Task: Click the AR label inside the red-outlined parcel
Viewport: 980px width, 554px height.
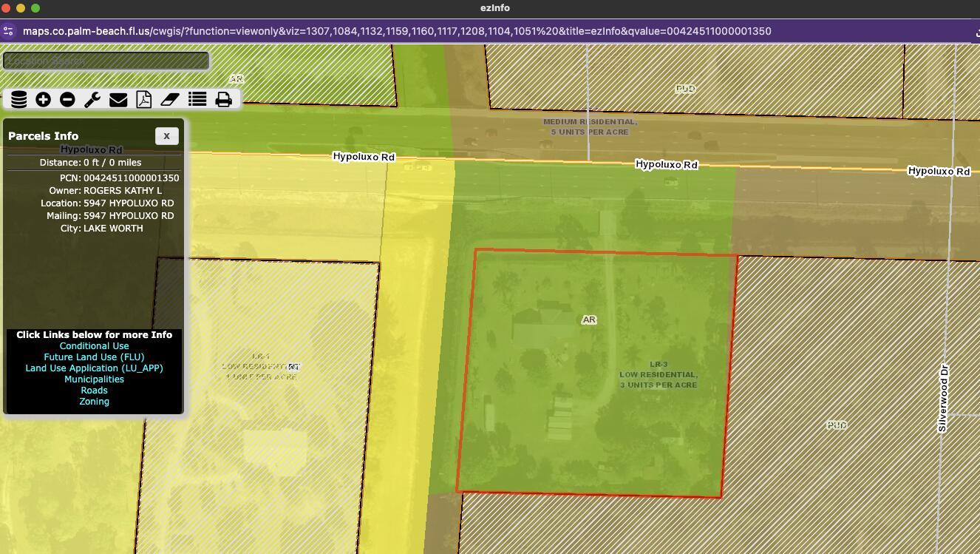Action: [x=589, y=320]
